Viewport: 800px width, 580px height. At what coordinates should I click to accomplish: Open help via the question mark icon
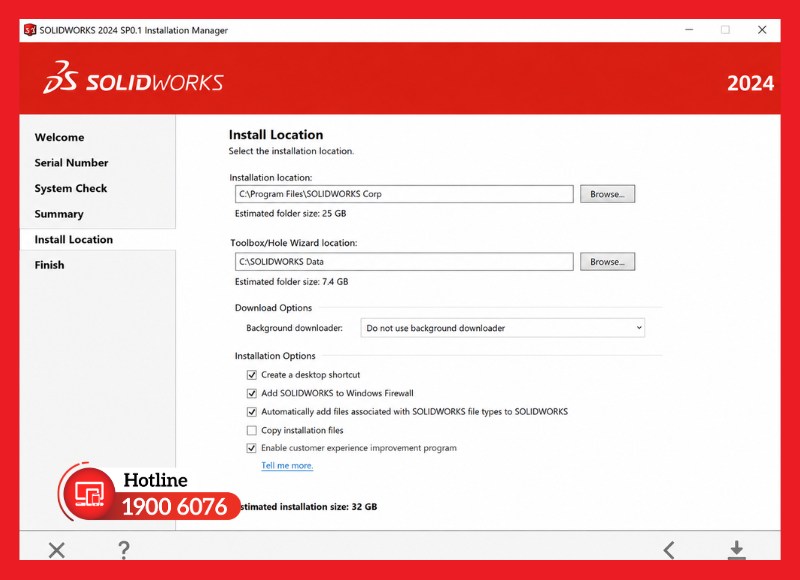(x=123, y=550)
